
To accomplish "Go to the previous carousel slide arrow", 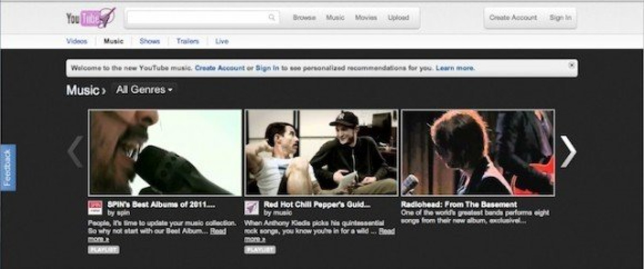I will 75,152.
